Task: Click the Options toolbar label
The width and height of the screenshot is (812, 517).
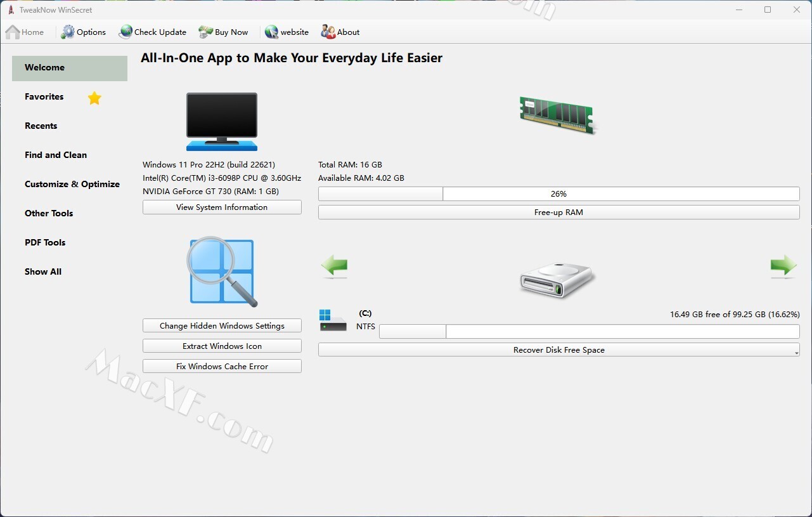Action: [91, 32]
